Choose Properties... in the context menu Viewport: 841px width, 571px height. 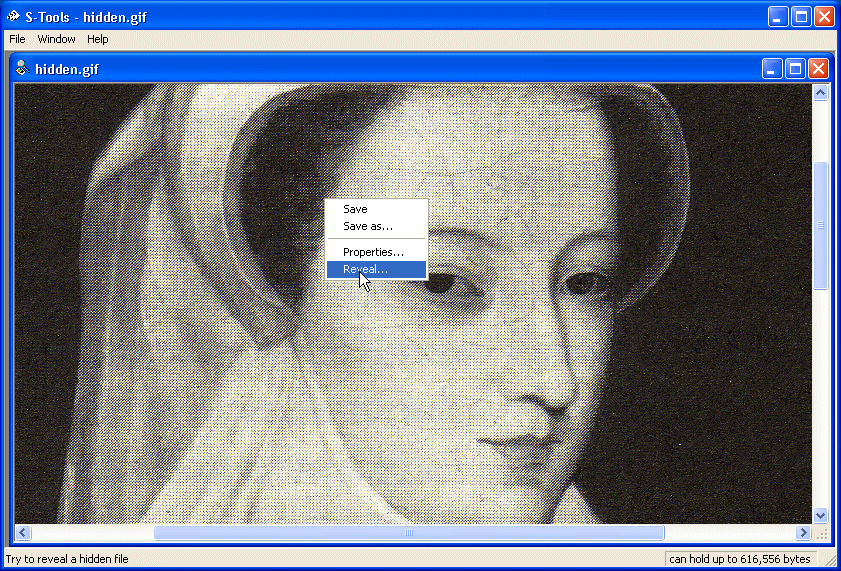[376, 252]
